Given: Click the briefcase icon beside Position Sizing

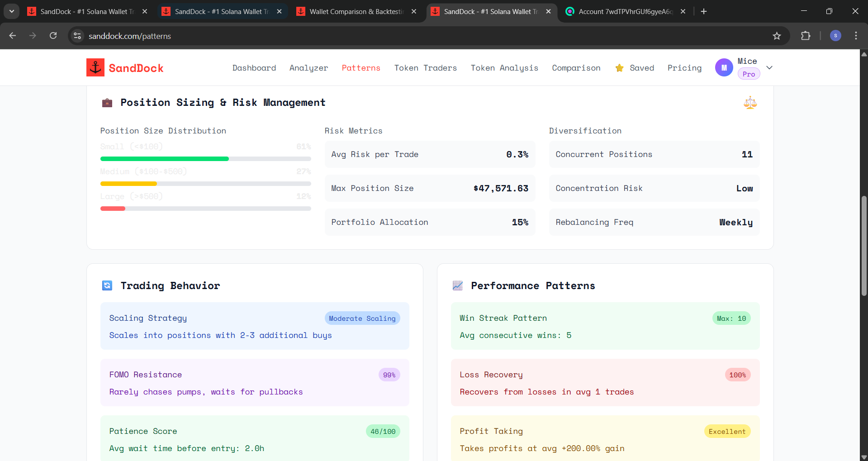Looking at the screenshot, I should [107, 103].
